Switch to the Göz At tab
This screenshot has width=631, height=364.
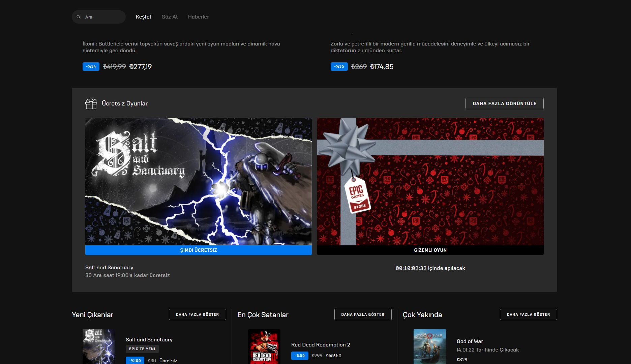170,17
